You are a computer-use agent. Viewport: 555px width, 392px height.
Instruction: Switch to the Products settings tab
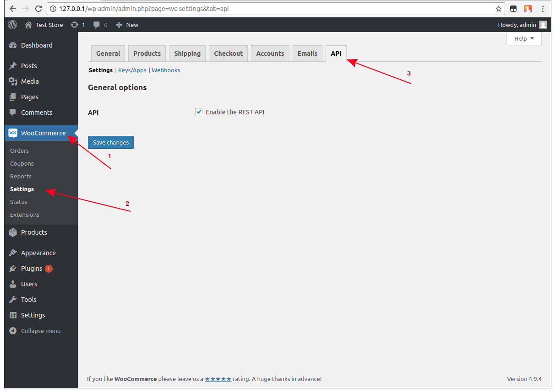click(147, 54)
